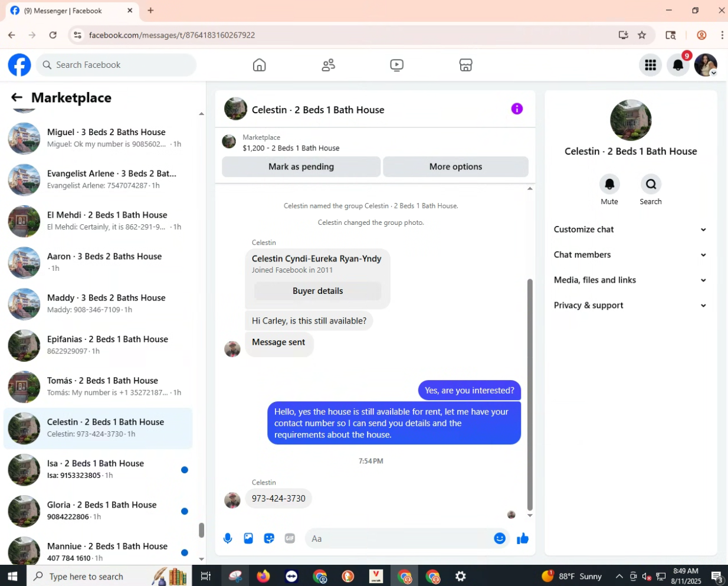This screenshot has width=728, height=586.
Task: Click the 'Hi Carley, is this still available?' message
Action: coord(309,321)
